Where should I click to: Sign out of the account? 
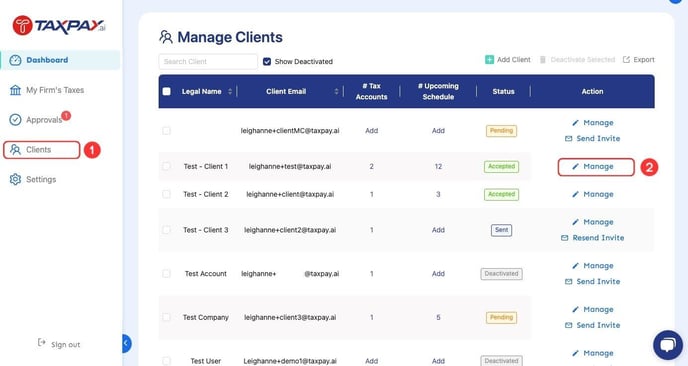pos(59,344)
